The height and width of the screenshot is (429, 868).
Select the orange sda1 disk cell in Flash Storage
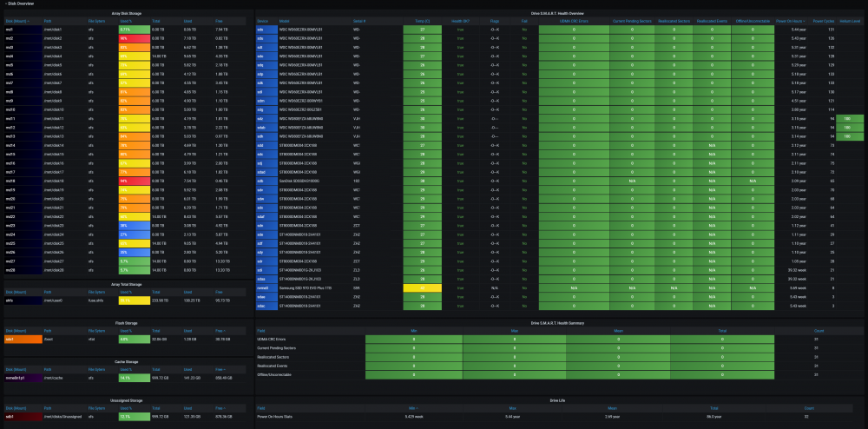(23, 339)
